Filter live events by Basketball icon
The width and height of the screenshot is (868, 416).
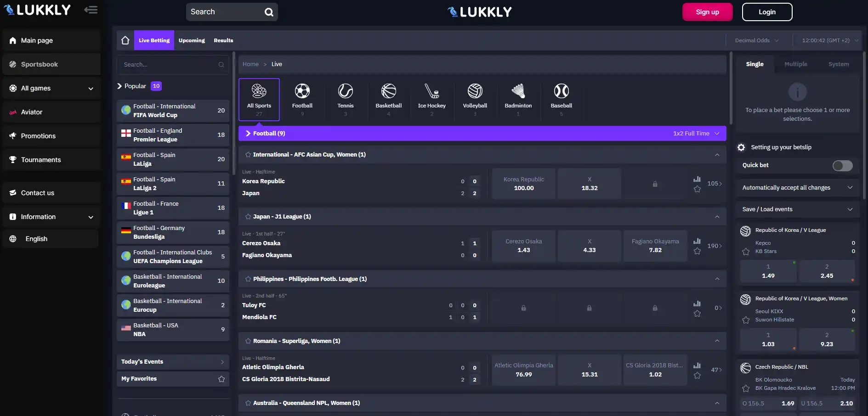point(389,91)
